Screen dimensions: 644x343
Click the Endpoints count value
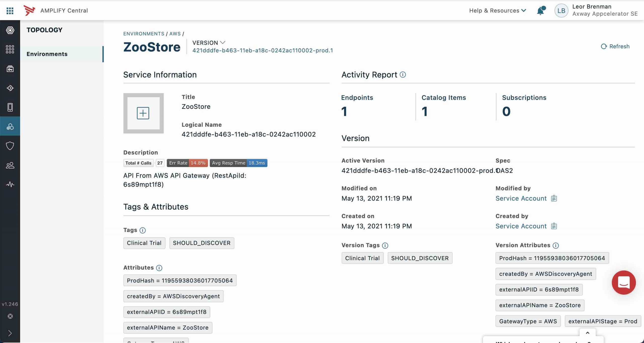tap(344, 111)
